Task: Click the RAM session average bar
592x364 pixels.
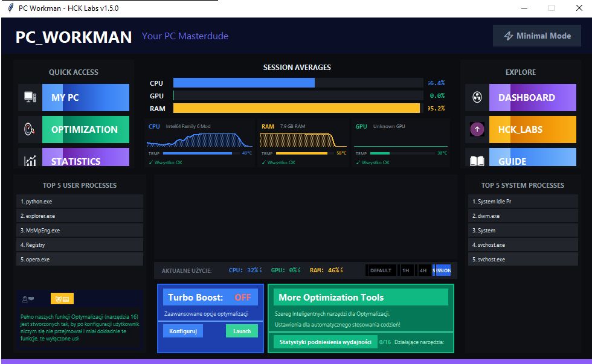Action: pyautogui.click(x=296, y=108)
